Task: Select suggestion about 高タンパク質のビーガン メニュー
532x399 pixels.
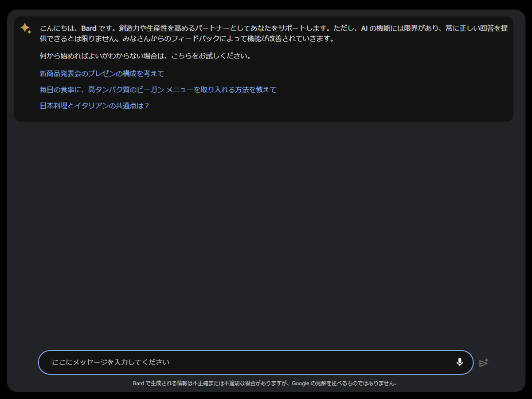Action: [x=158, y=90]
